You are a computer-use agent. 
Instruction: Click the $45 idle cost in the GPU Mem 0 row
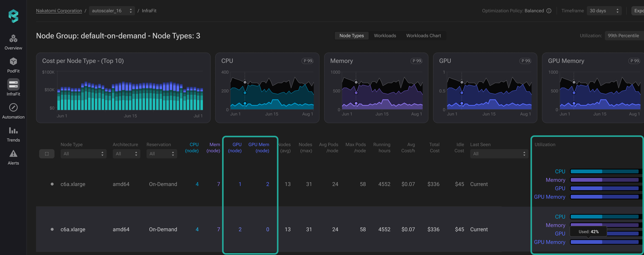pyautogui.click(x=460, y=229)
